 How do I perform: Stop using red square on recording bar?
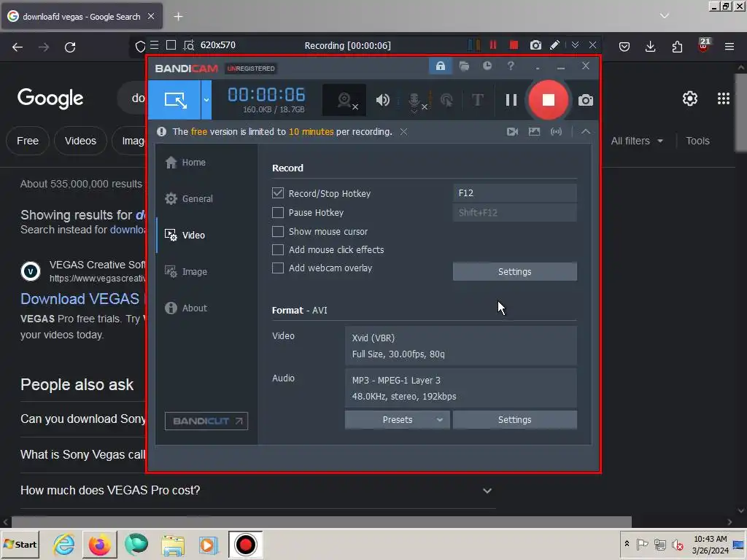[514, 45]
